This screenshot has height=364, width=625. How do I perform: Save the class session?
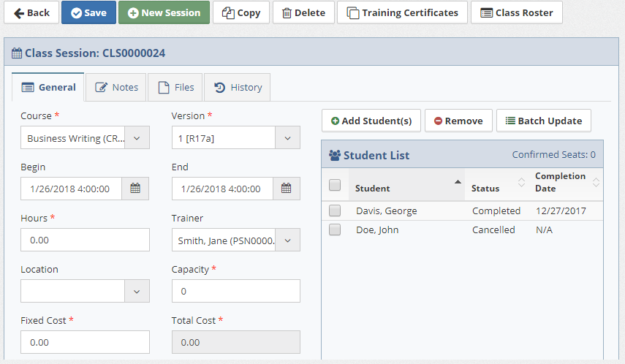coord(88,12)
